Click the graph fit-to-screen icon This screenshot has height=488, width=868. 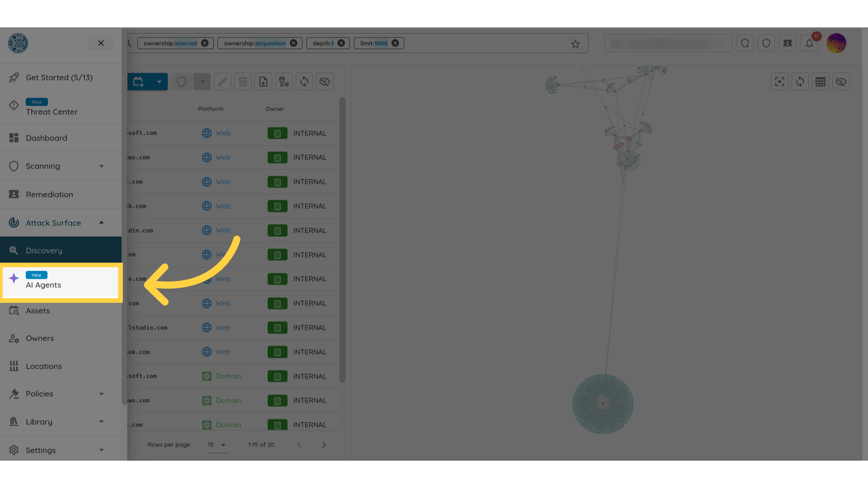click(779, 82)
